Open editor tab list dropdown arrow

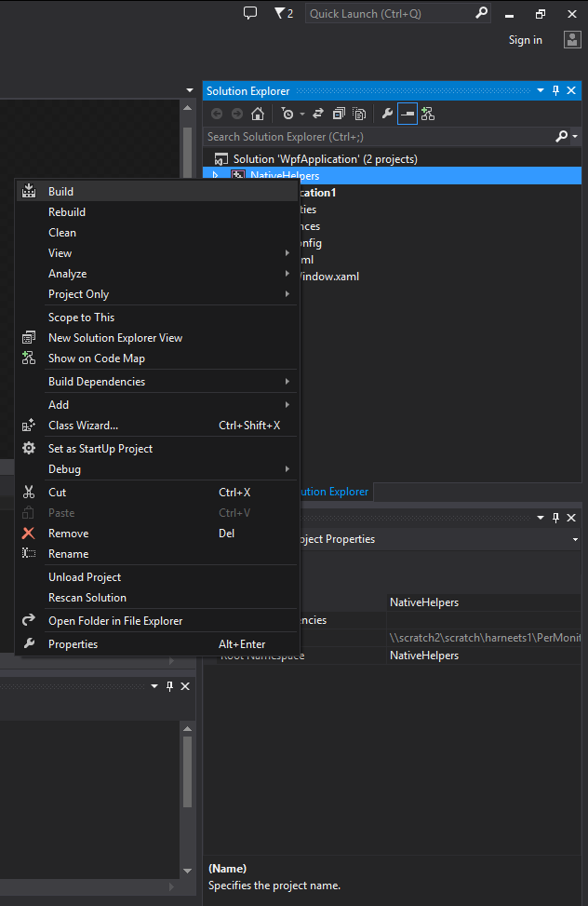(190, 90)
